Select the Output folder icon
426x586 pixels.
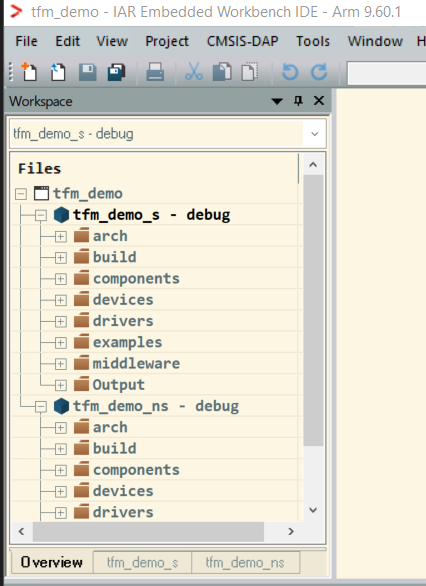81,384
